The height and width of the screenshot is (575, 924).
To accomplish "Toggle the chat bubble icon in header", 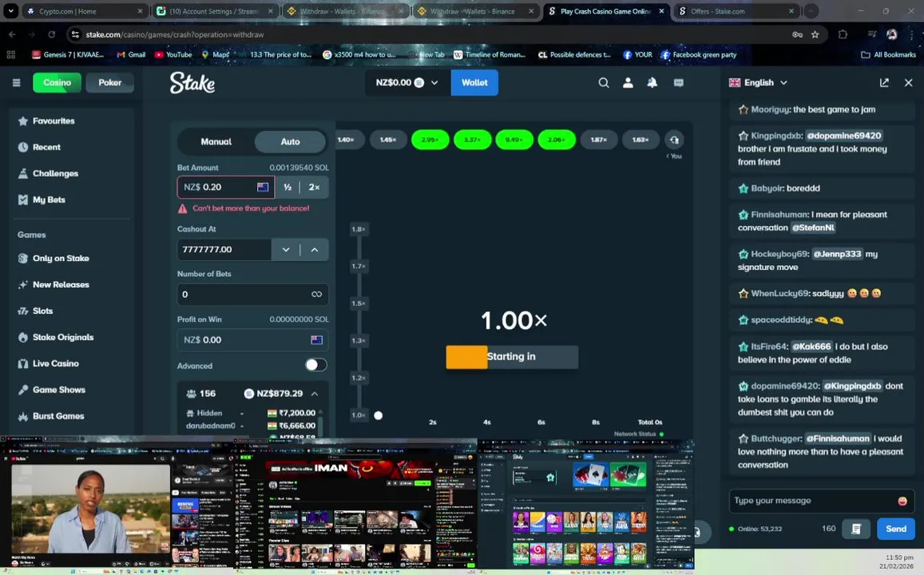I will click(x=678, y=82).
